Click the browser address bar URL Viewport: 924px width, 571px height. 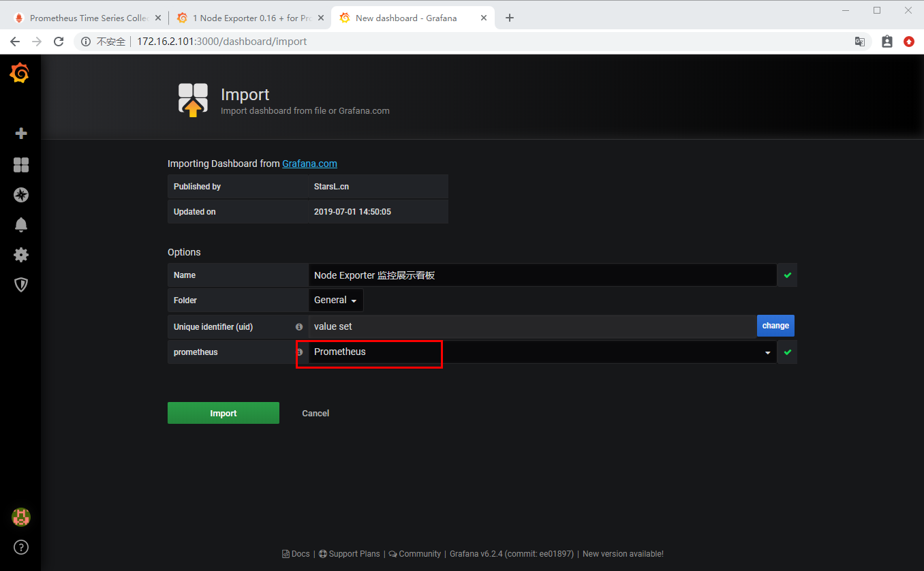click(222, 42)
